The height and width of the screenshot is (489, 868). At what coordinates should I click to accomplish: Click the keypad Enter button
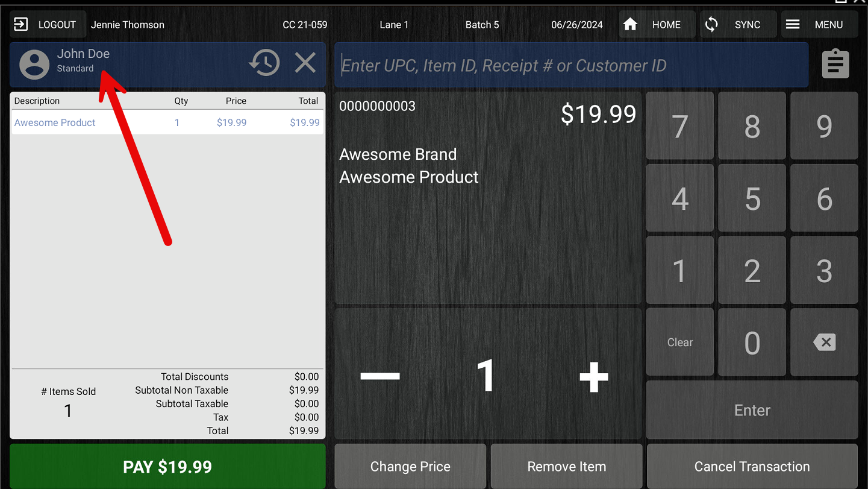752,410
